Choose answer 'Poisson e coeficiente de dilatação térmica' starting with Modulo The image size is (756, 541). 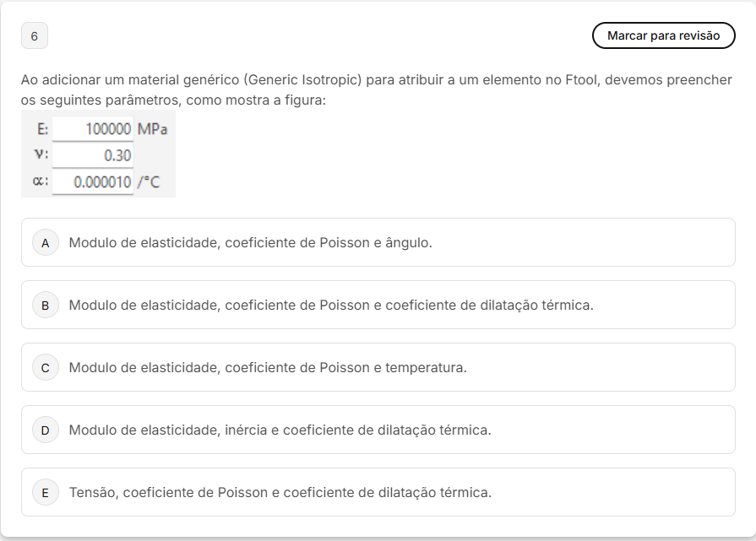331,305
